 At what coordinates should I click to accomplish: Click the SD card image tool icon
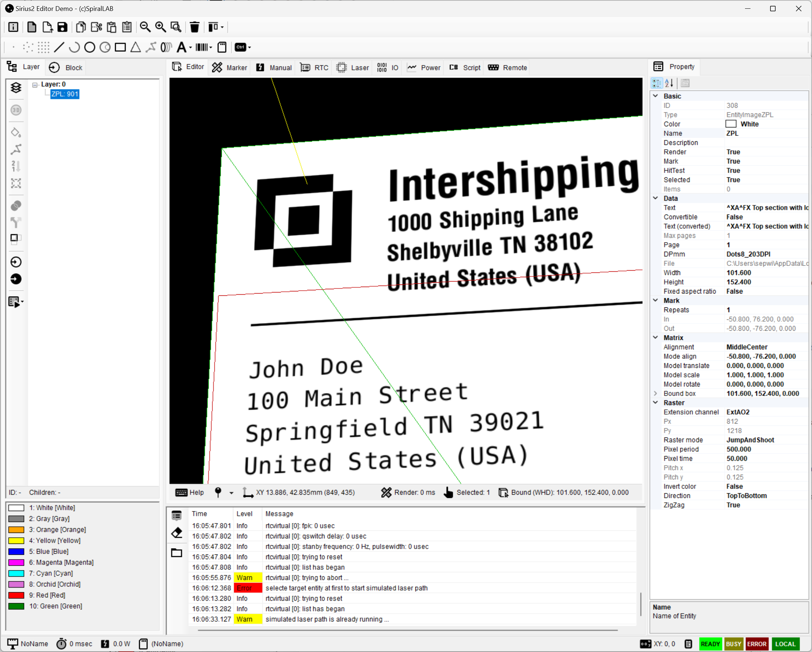point(222,47)
